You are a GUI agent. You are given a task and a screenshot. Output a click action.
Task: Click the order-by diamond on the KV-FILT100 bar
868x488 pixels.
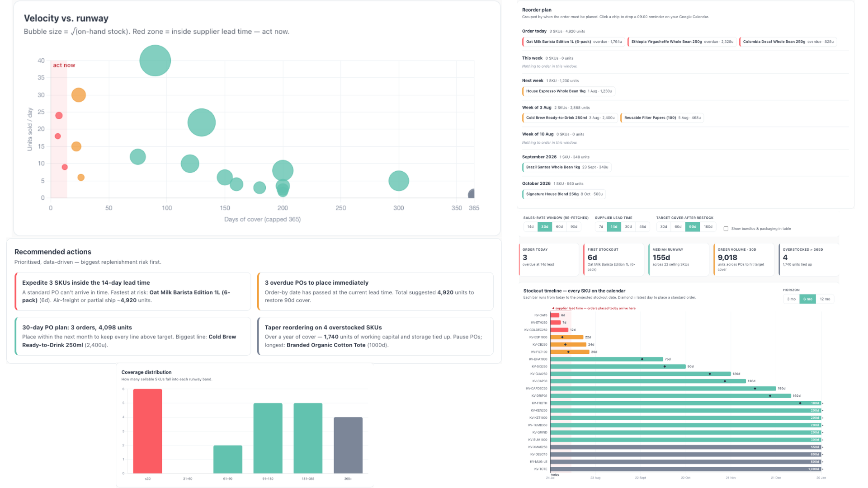click(568, 352)
